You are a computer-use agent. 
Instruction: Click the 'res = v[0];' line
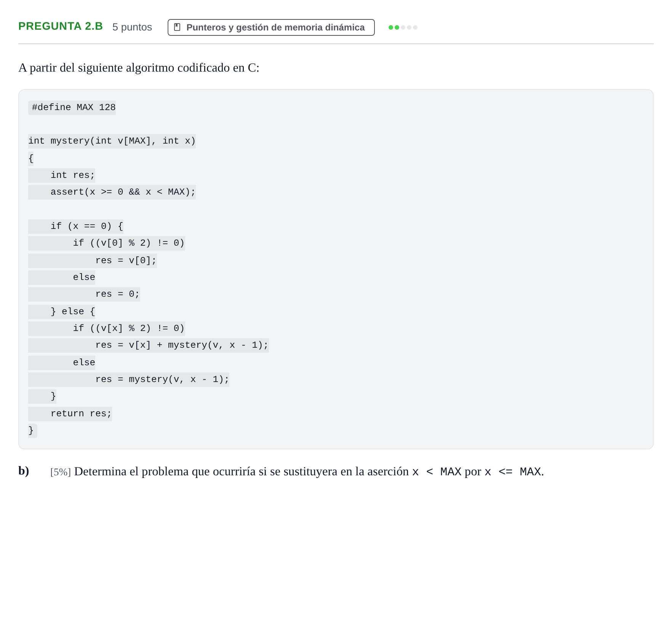coord(93,261)
